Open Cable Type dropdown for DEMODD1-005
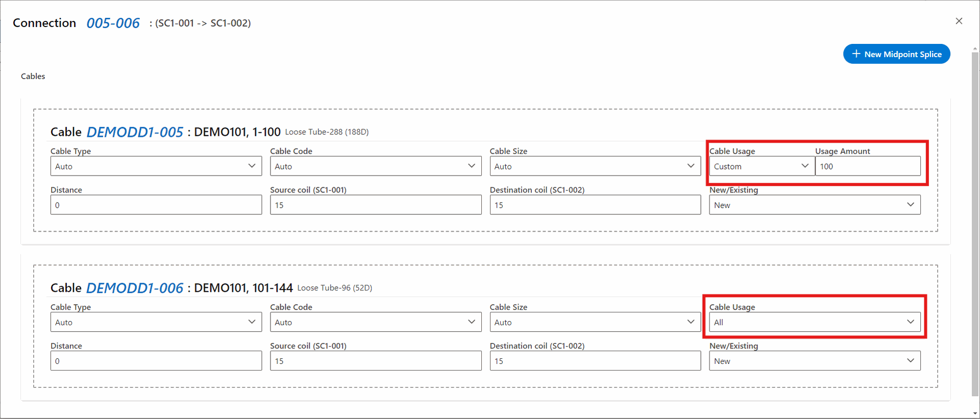The width and height of the screenshot is (980, 419). 156,166
